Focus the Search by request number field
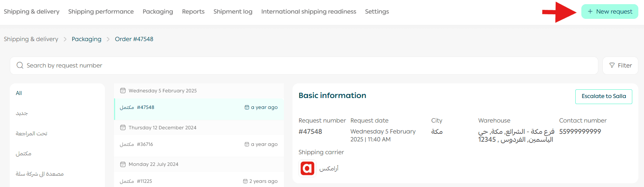The width and height of the screenshot is (644, 187). (302, 66)
